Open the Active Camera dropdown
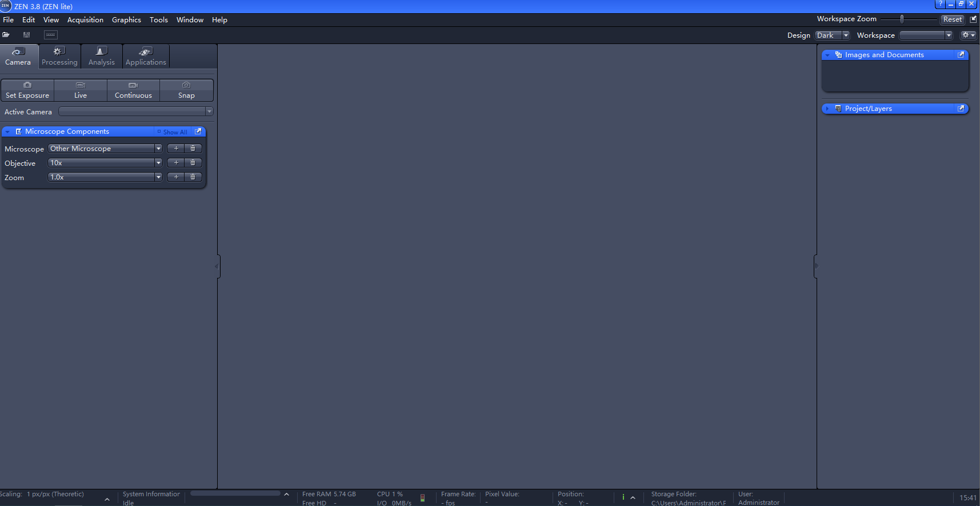980x506 pixels. (x=209, y=111)
